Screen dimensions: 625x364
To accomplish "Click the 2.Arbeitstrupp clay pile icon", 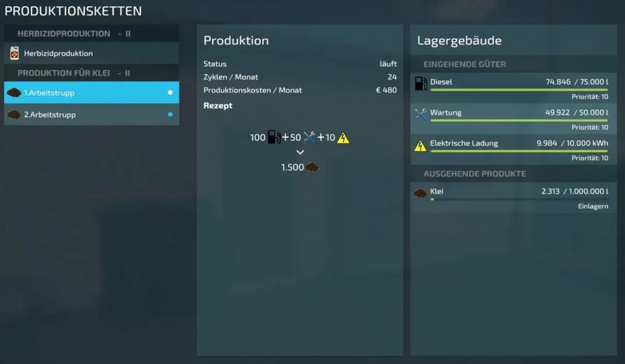I will click(x=14, y=115).
